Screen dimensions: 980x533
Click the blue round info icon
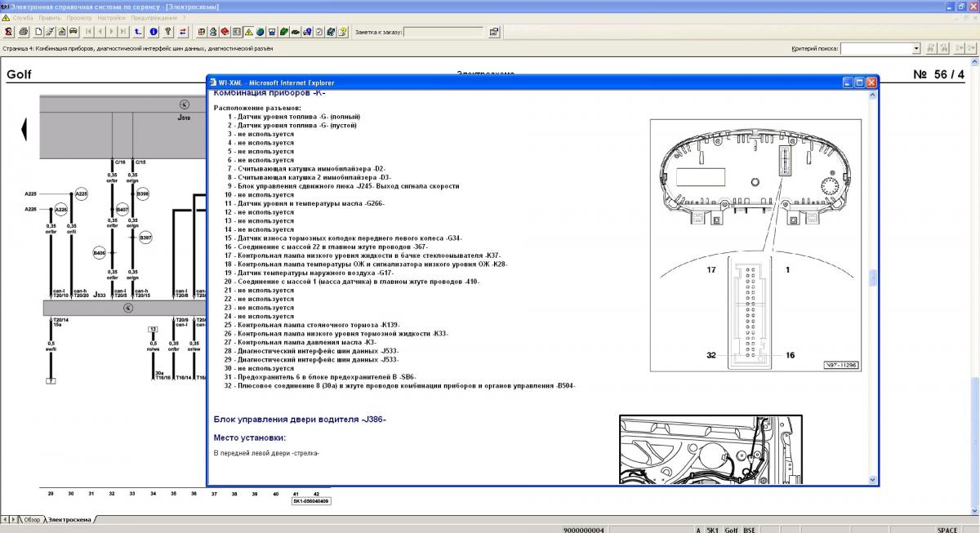(154, 33)
